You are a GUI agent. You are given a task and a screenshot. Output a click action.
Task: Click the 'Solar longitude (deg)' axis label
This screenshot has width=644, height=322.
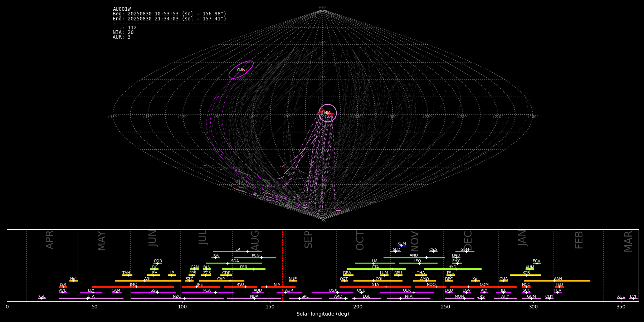[x=322, y=314]
